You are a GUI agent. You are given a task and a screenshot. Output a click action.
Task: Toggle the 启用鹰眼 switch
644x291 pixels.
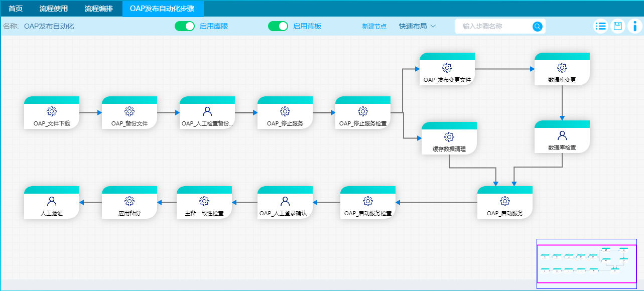click(x=184, y=26)
